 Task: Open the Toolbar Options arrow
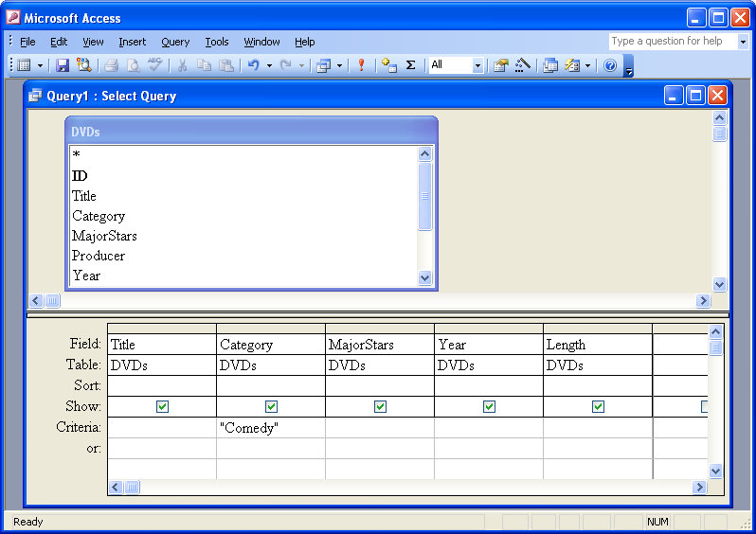pos(628,65)
